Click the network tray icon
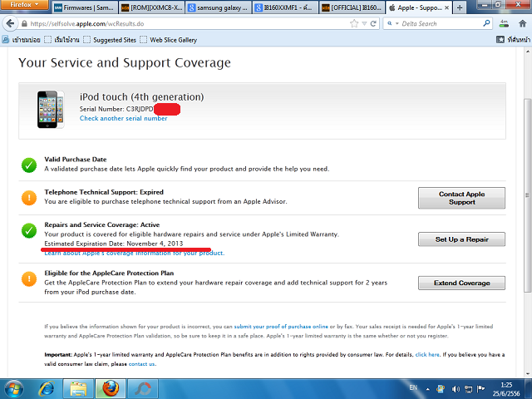This screenshot has width=532, height=399. (468, 389)
